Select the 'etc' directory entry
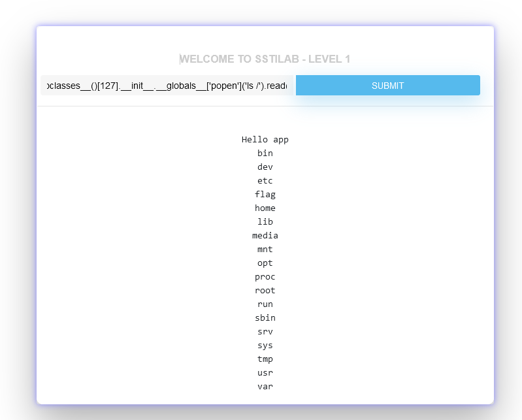The width and height of the screenshot is (522, 420). [265, 181]
